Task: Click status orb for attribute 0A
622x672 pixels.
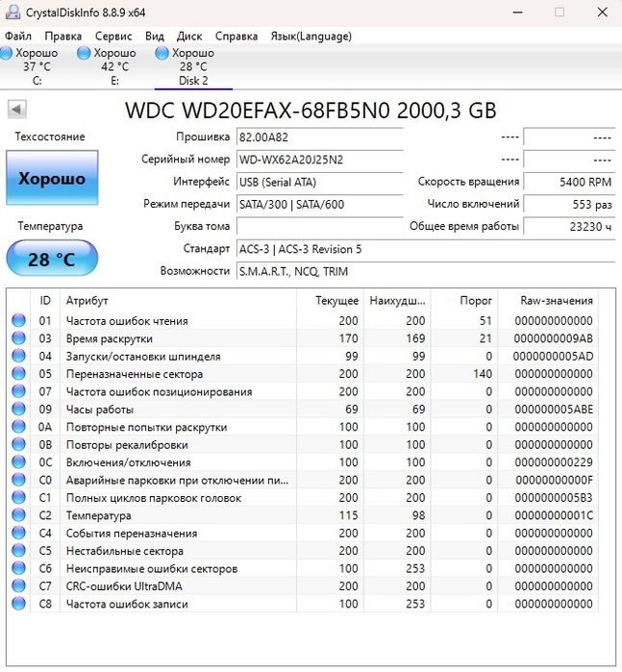Action: pyautogui.click(x=18, y=427)
